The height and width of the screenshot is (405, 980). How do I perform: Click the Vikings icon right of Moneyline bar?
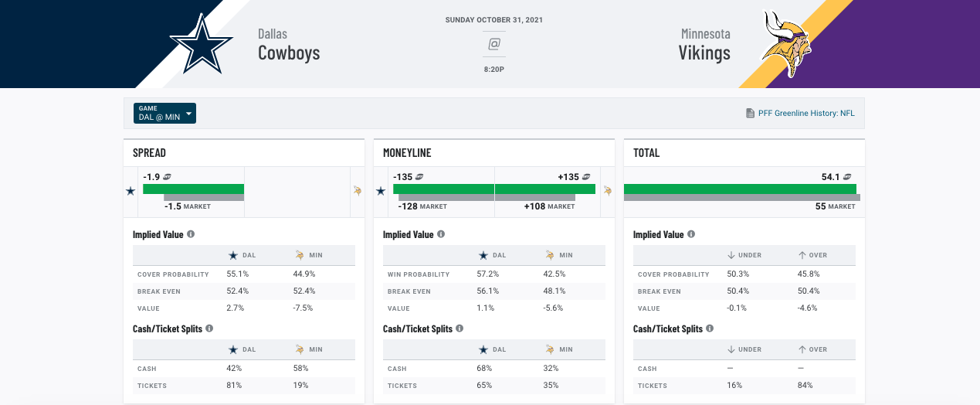[608, 190]
